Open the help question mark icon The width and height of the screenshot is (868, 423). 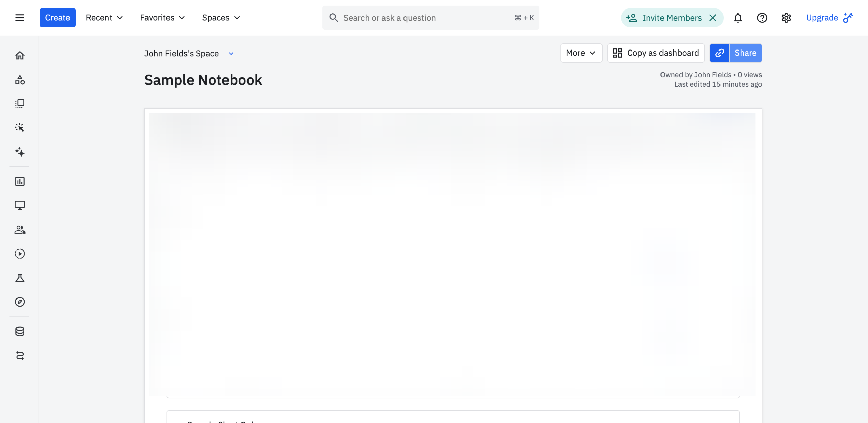[762, 18]
